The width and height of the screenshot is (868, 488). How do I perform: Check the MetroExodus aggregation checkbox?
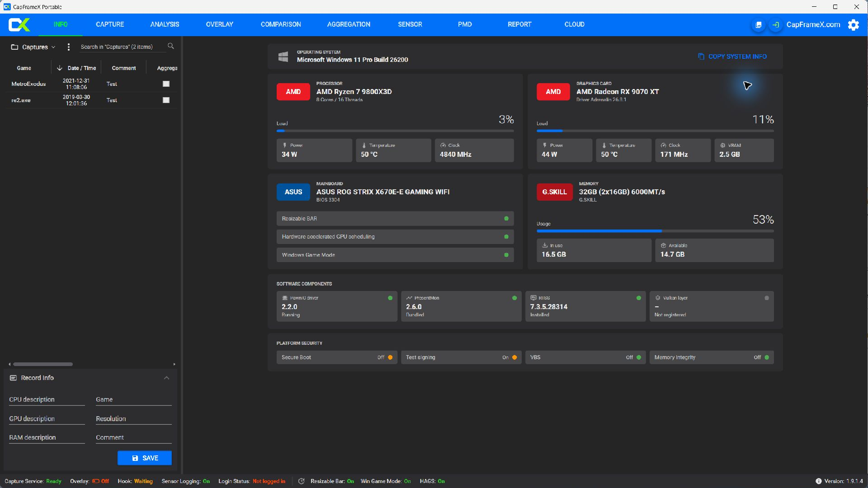click(x=166, y=84)
